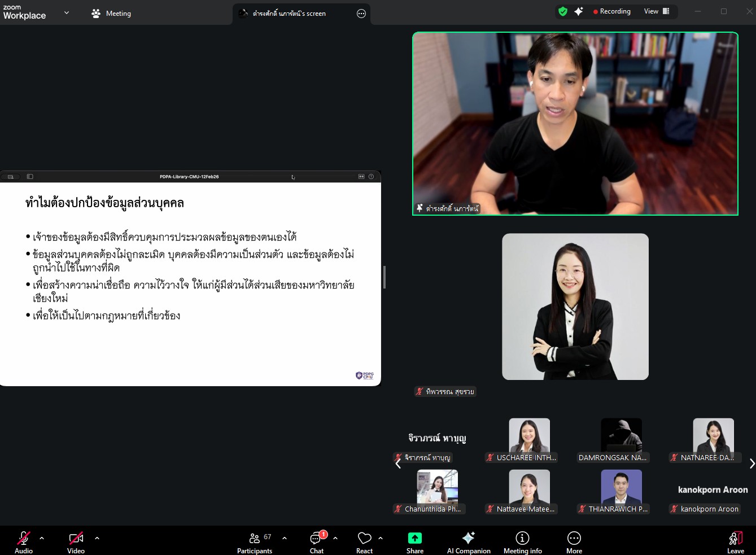Click the divider handle between slide and videos
Image resolution: width=756 pixels, height=555 pixels.
pyautogui.click(x=384, y=277)
